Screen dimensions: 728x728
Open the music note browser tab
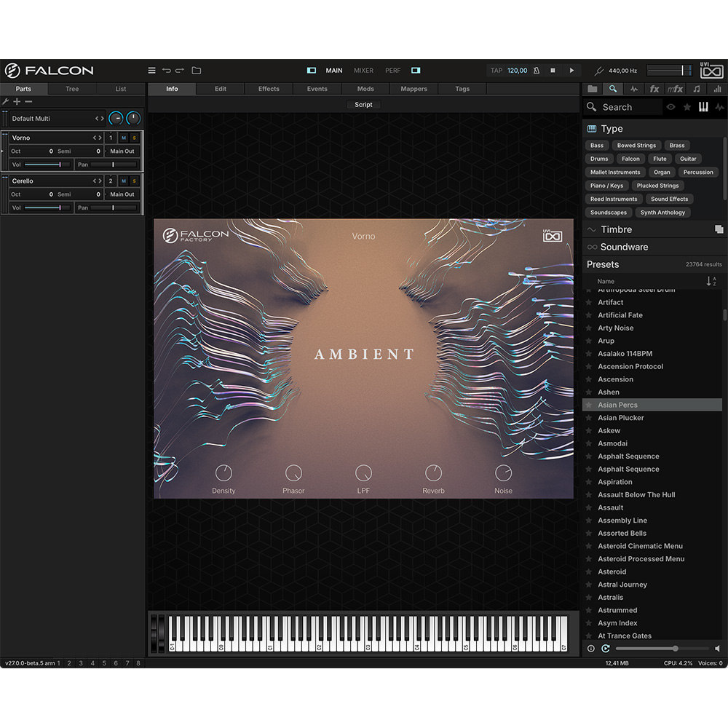(697, 89)
